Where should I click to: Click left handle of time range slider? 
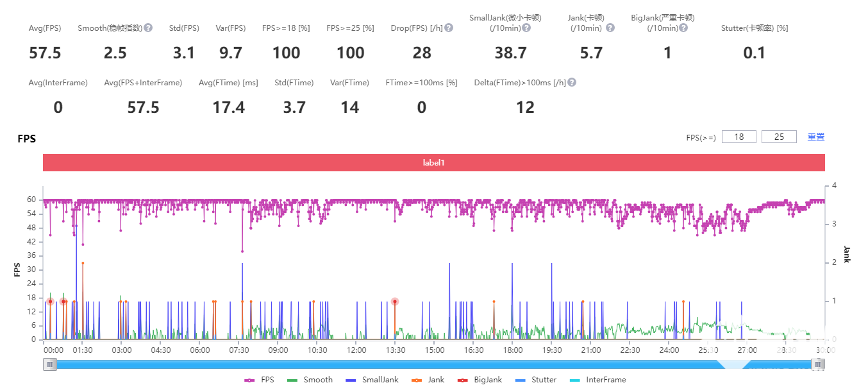coord(50,364)
